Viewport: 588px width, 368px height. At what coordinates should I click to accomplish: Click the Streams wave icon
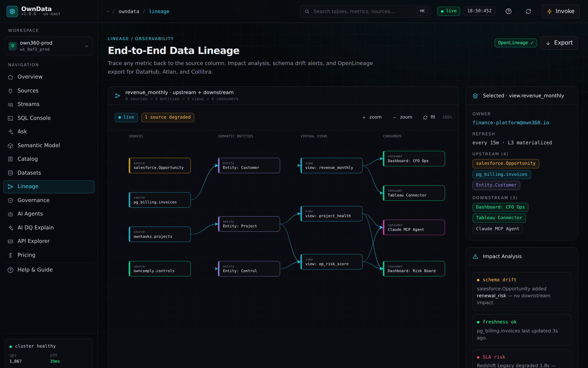pyautogui.click(x=10, y=105)
